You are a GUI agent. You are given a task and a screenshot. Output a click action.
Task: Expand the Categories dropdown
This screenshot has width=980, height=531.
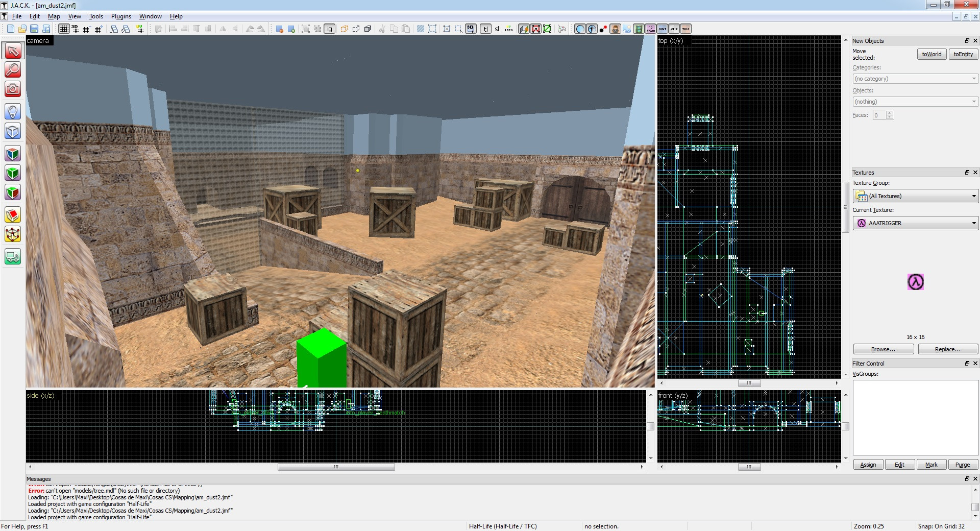click(x=916, y=79)
